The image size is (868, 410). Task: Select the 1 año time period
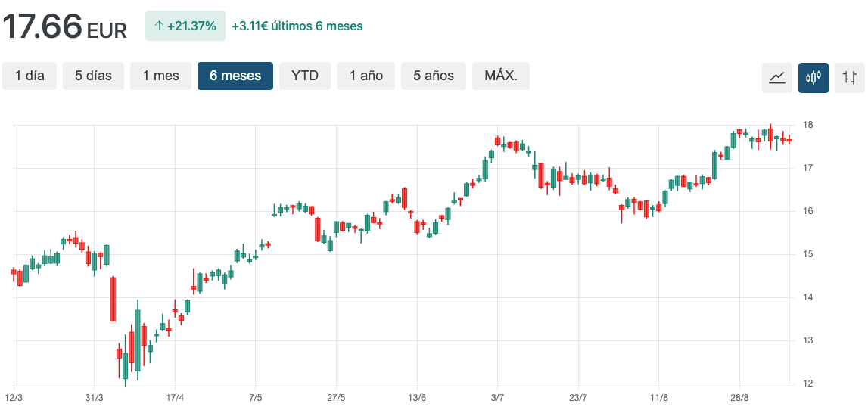[x=366, y=76]
